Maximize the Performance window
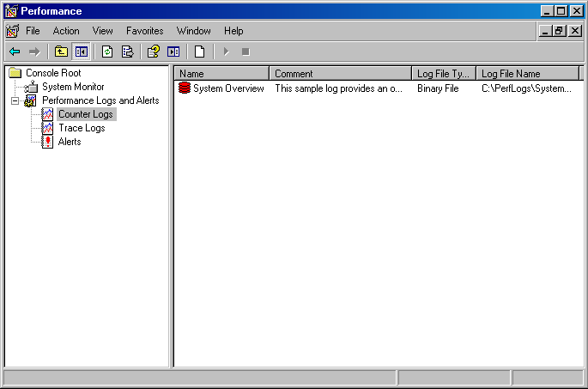 (x=561, y=11)
